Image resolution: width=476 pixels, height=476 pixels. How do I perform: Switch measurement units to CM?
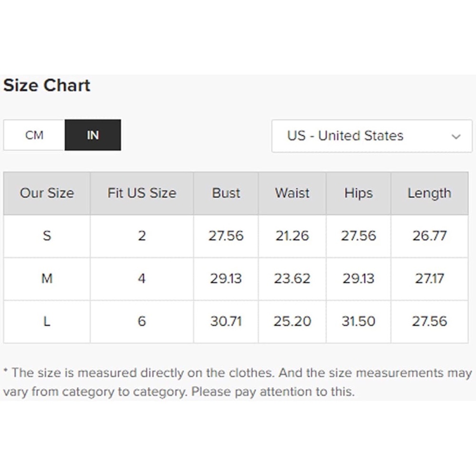coord(34,135)
